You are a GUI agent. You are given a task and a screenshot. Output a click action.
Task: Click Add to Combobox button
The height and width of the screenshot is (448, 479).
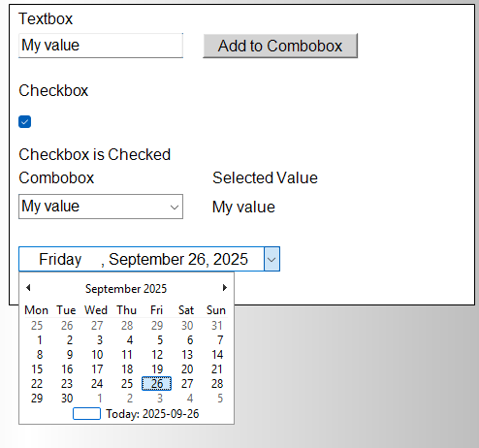pyautogui.click(x=280, y=46)
